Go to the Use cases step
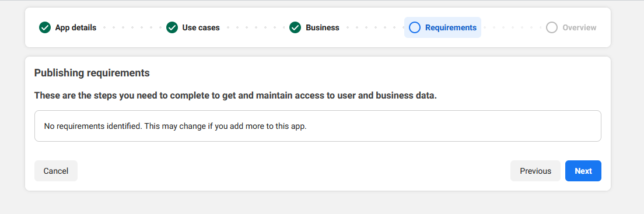 click(201, 28)
